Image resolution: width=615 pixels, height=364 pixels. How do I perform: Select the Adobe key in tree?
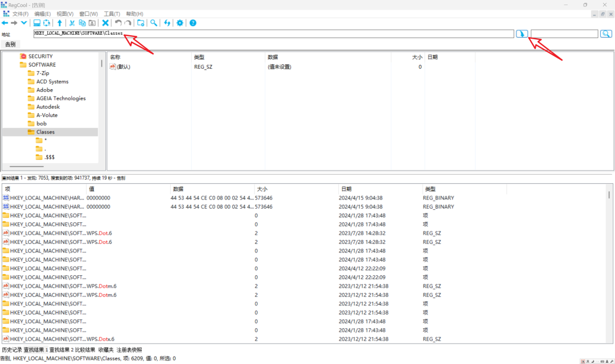point(44,90)
